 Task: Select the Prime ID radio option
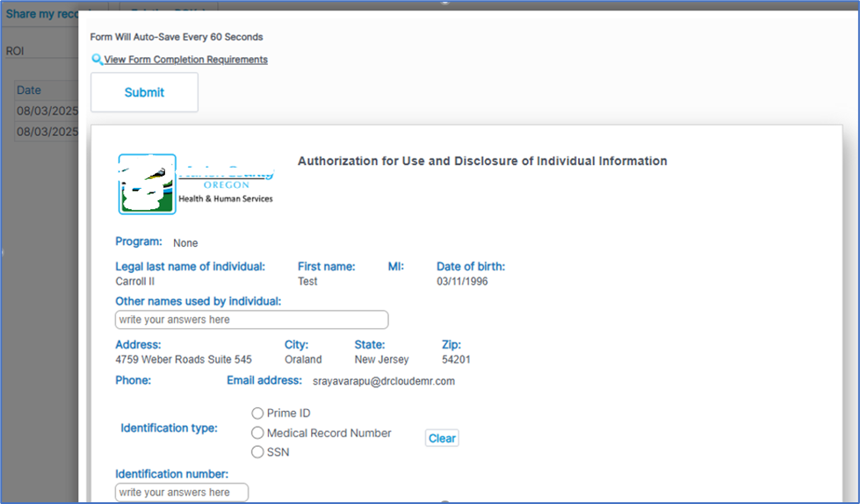pos(257,413)
